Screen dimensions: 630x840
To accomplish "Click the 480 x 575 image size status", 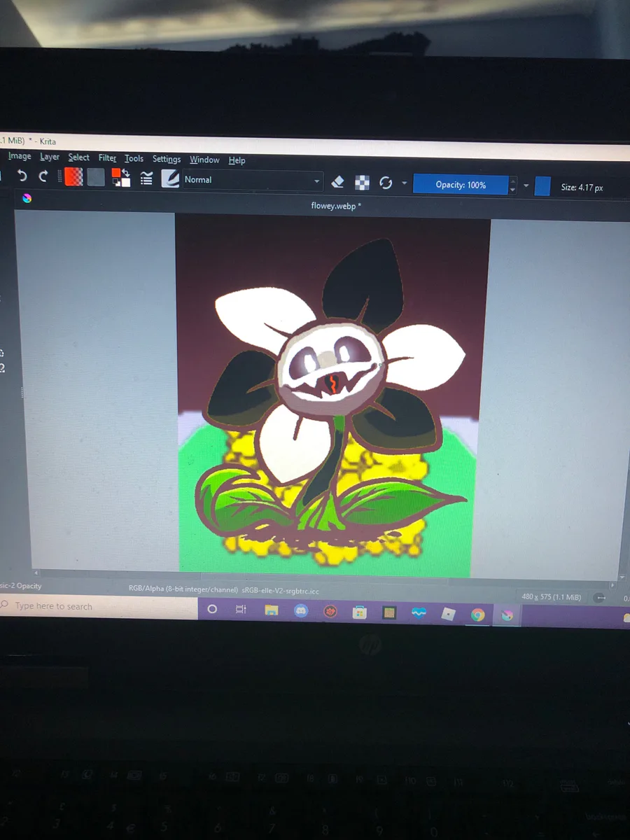I will 552,596.
